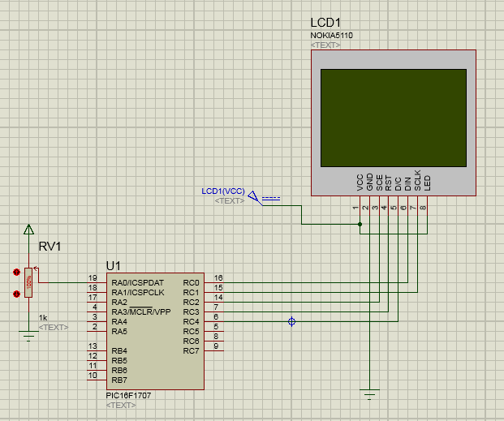Click the <TEXT> placeholder beside RV1's 1k value
Viewport: 504px width, 421px height.
tap(54, 328)
